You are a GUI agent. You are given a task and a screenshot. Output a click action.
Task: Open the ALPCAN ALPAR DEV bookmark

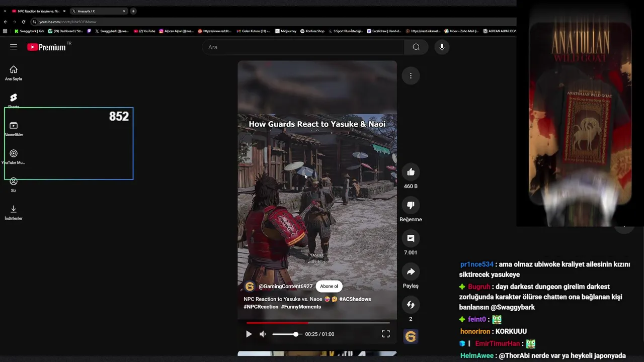[500, 31]
